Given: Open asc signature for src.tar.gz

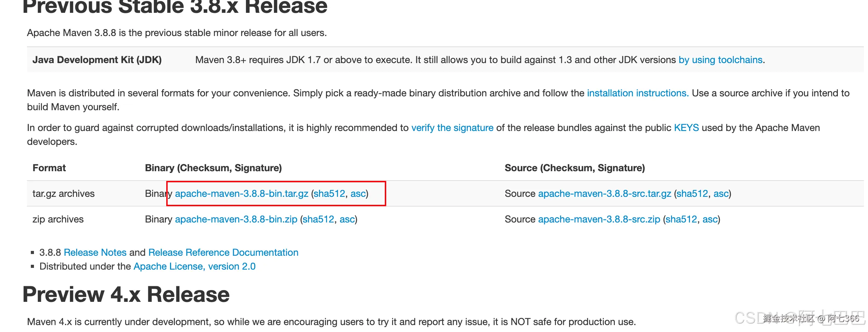Looking at the screenshot, I should tap(721, 194).
